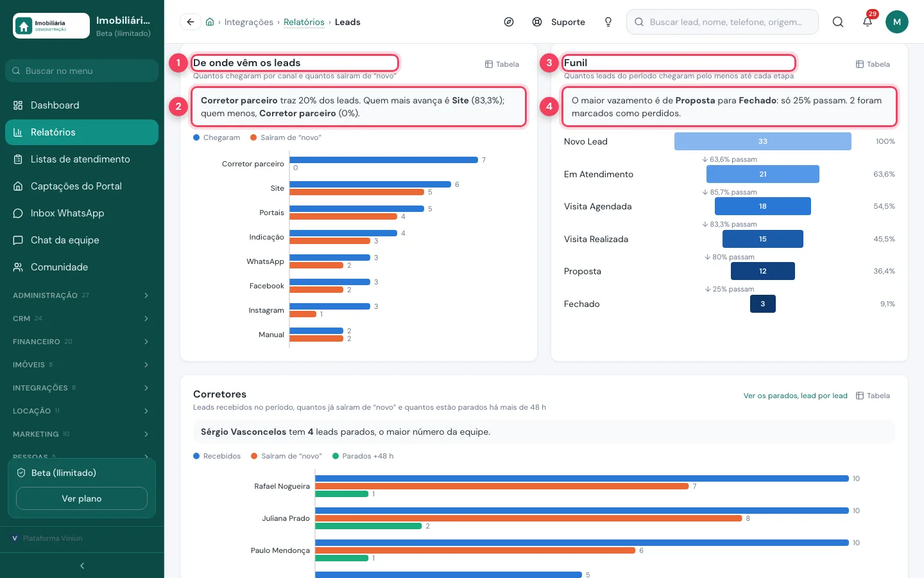Open the home breadcrumb icon
This screenshot has height=578, width=924.
(x=210, y=22)
